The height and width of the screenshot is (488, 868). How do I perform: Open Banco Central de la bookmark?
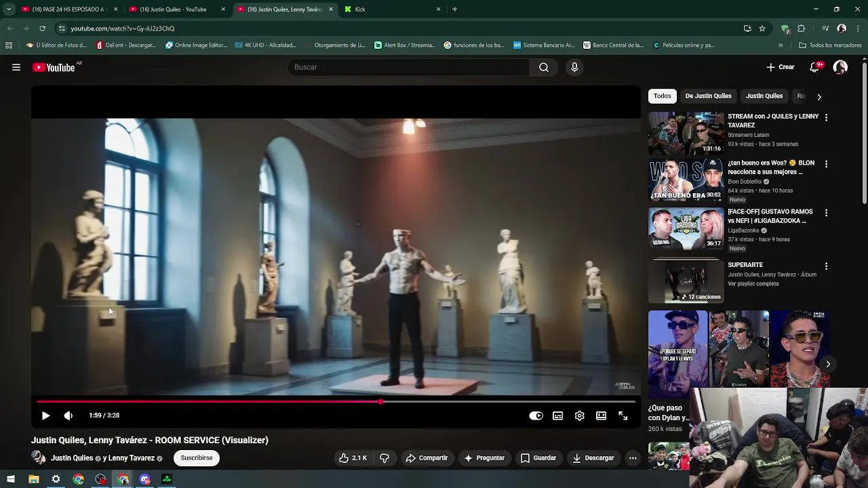(x=614, y=45)
